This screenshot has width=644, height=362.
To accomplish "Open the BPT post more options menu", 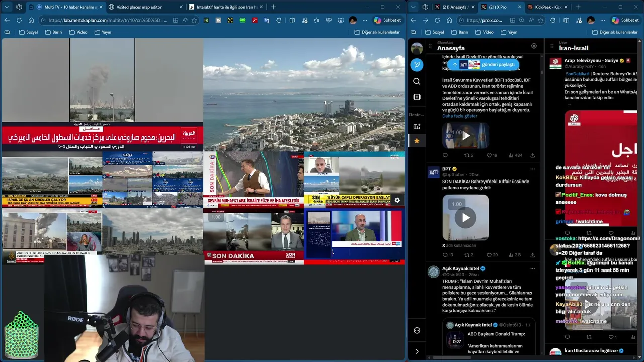I will (x=532, y=169).
